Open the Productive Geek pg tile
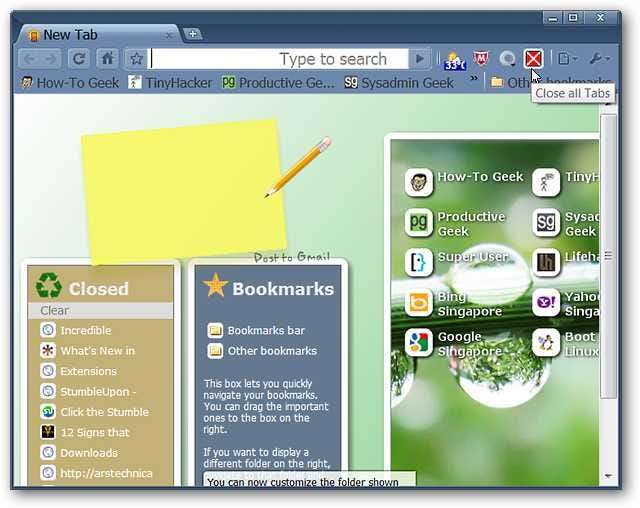Viewport: 640px width, 508px height. click(418, 222)
